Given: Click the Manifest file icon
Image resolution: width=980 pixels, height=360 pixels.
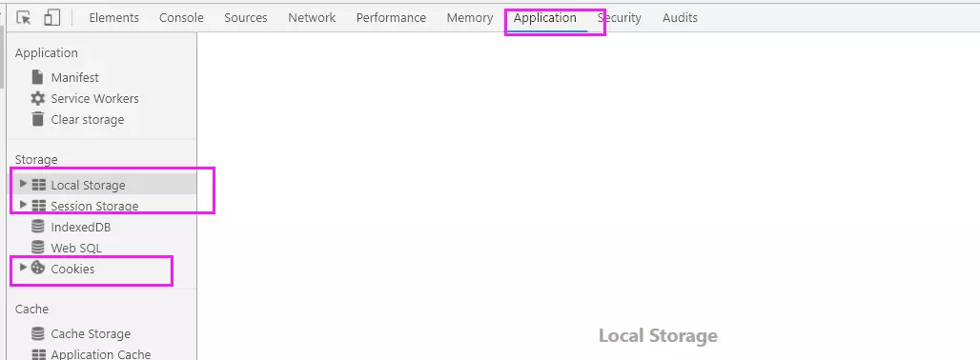Looking at the screenshot, I should click(38, 77).
